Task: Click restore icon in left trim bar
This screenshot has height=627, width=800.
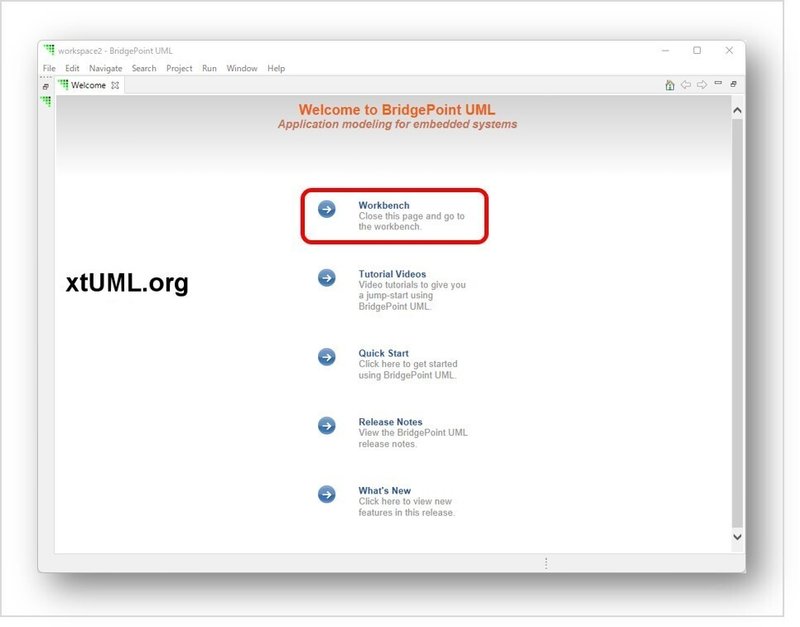Action: point(45,87)
